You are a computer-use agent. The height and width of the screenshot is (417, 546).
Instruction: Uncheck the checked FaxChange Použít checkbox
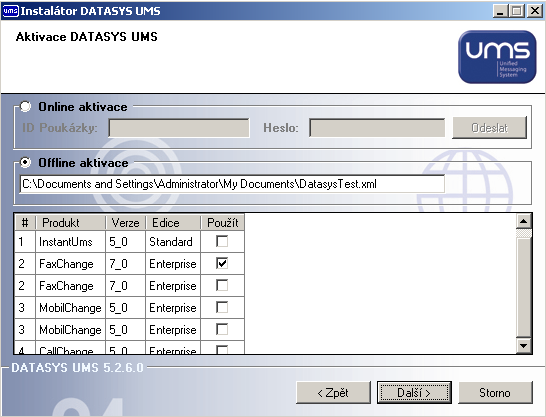click(222, 263)
